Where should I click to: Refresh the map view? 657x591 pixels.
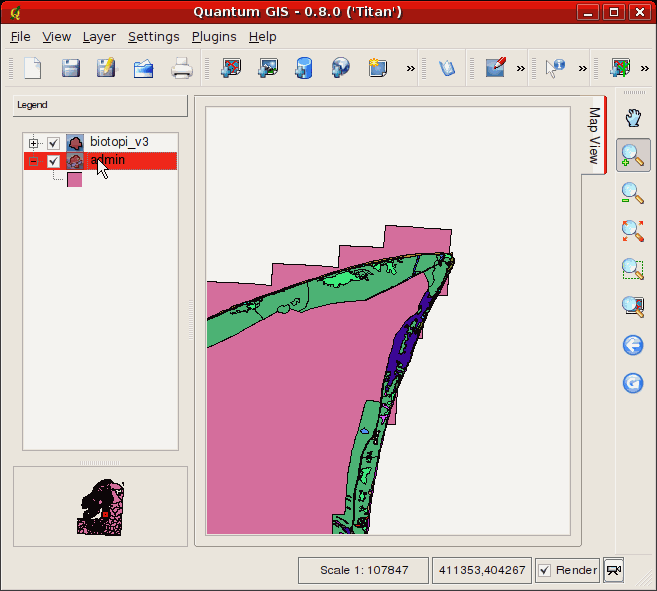633,383
